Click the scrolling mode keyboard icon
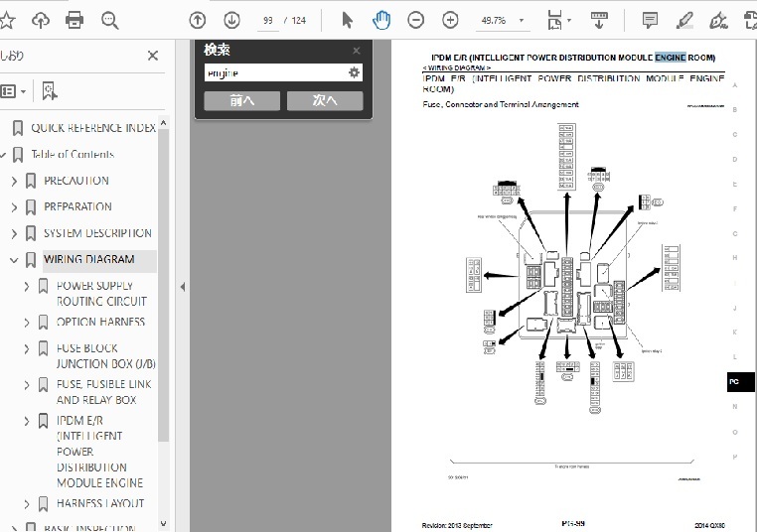The image size is (757, 532). 599,21
